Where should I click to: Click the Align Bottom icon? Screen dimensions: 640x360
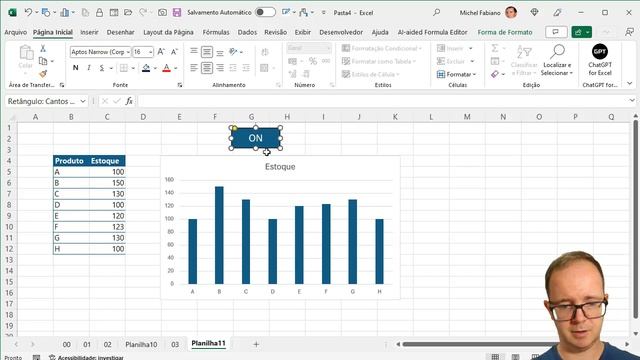point(220,52)
